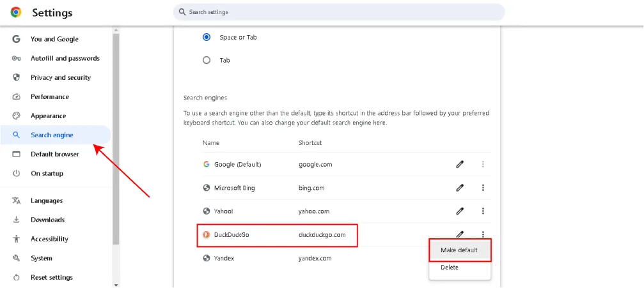Click the Yandex engine name

(x=224, y=258)
